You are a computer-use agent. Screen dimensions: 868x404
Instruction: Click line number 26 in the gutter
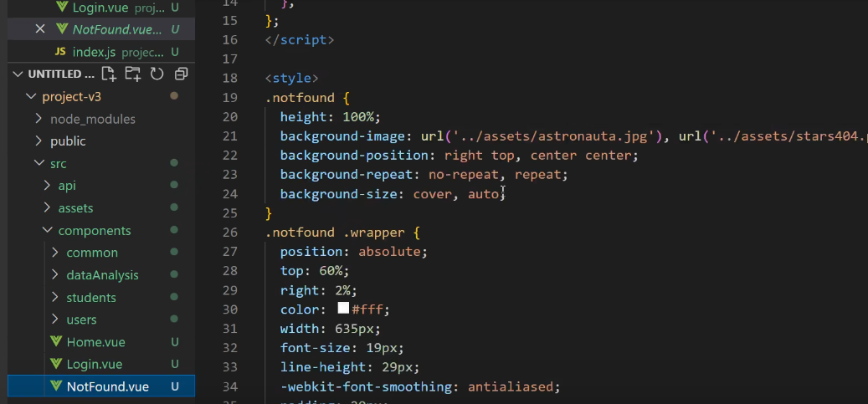[x=229, y=232]
